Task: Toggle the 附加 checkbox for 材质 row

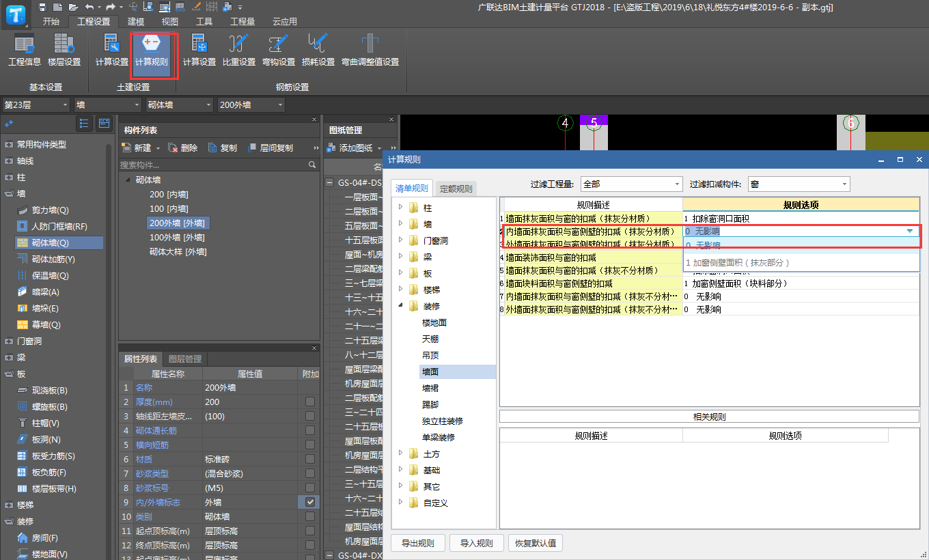Action: (x=310, y=459)
